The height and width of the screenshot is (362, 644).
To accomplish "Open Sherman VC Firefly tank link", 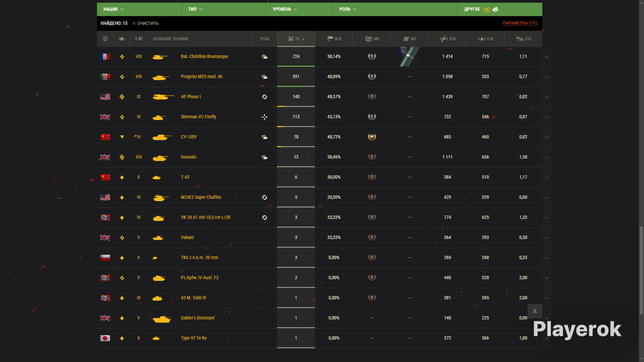I will pyautogui.click(x=198, y=117).
